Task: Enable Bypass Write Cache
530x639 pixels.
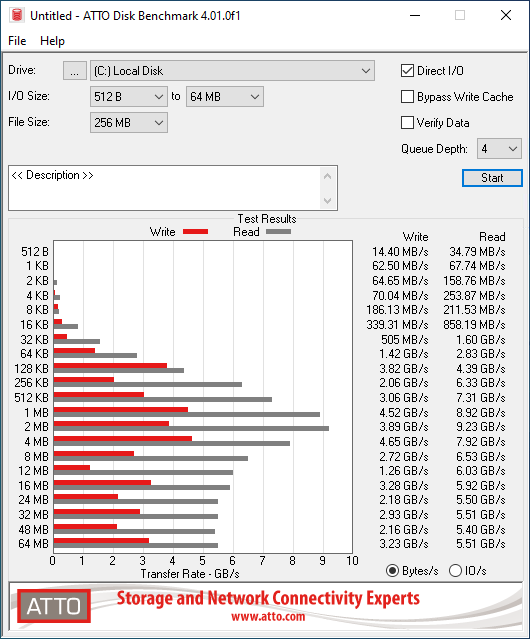Action: click(x=407, y=97)
